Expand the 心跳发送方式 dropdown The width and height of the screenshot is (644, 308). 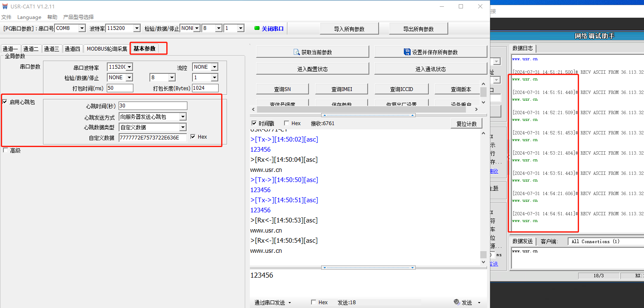[182, 117]
